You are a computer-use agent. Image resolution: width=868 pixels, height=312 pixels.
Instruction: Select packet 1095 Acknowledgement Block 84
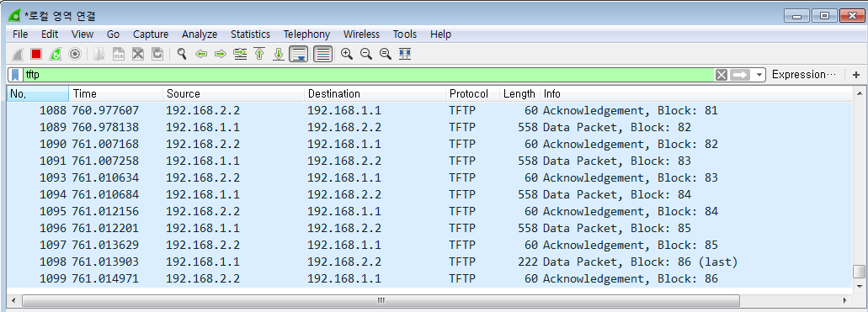coord(429,211)
